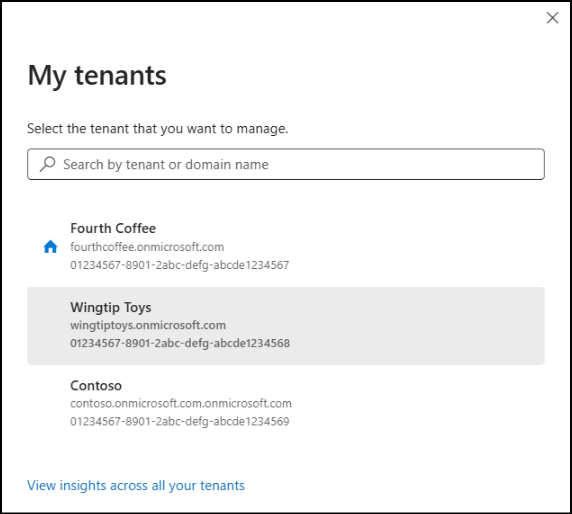Click wingtiptoys.onmicrosoft.com domain text

(148, 325)
